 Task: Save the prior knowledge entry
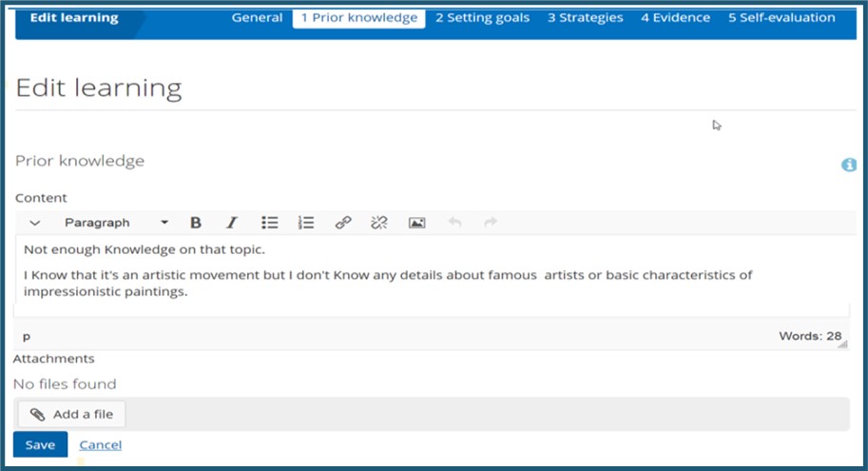point(40,444)
